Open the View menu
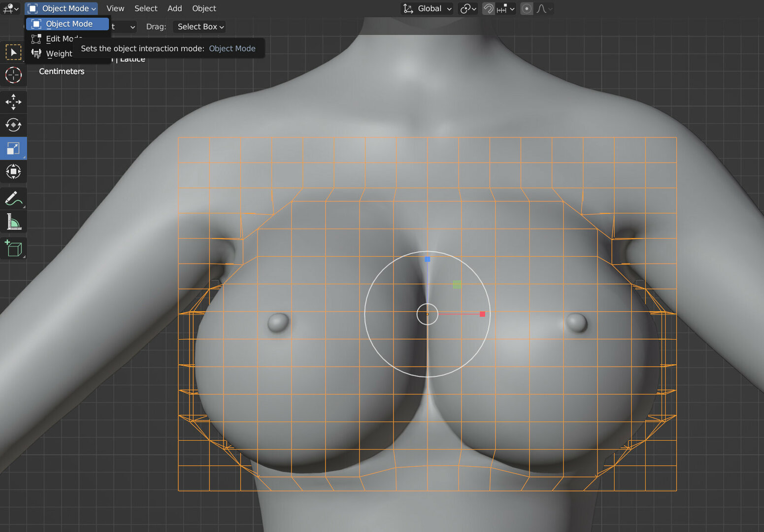Viewport: 764px width, 532px height. pyautogui.click(x=115, y=8)
